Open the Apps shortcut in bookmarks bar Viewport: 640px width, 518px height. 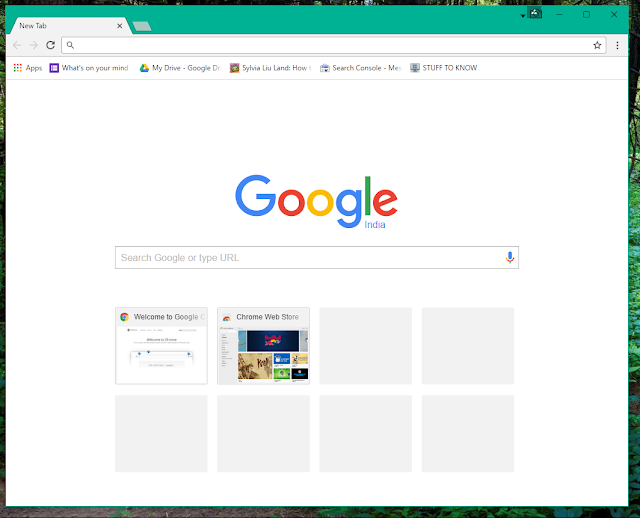click(28, 68)
